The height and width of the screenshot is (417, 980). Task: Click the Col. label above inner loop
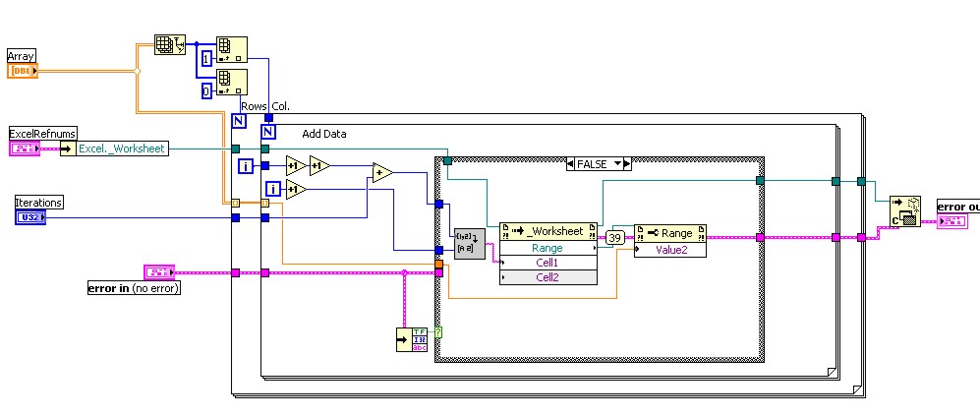(x=280, y=106)
